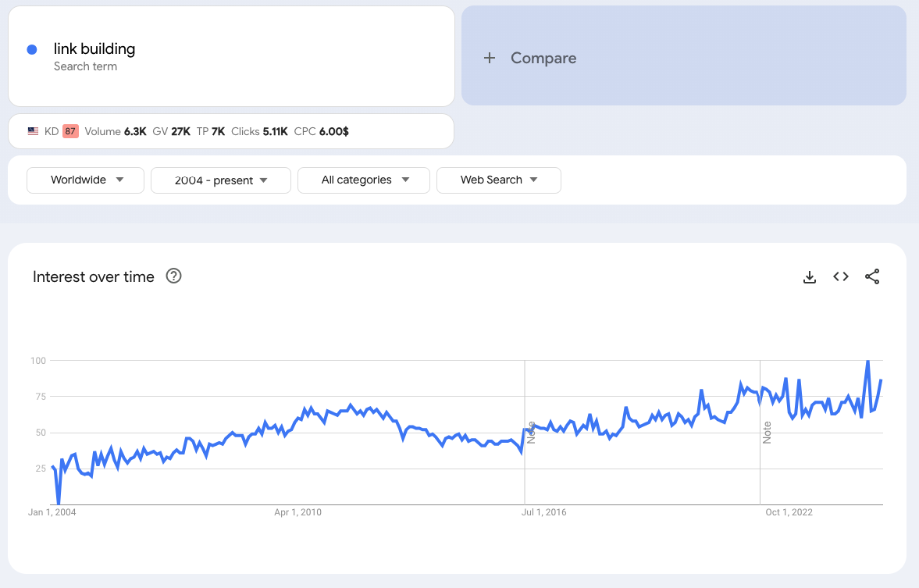Screen dimensions: 919x588
Task: Click the Clicks 5.11K metric
Action: coord(258,131)
